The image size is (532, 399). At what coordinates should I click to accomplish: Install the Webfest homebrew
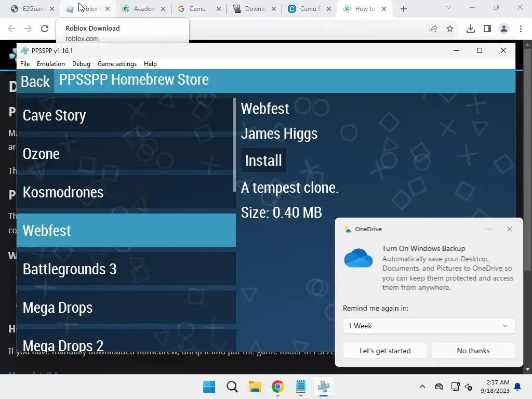click(x=263, y=160)
